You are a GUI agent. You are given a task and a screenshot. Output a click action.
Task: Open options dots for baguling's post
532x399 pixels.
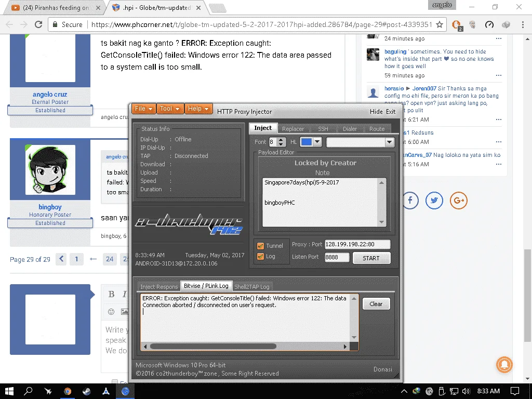498,75
